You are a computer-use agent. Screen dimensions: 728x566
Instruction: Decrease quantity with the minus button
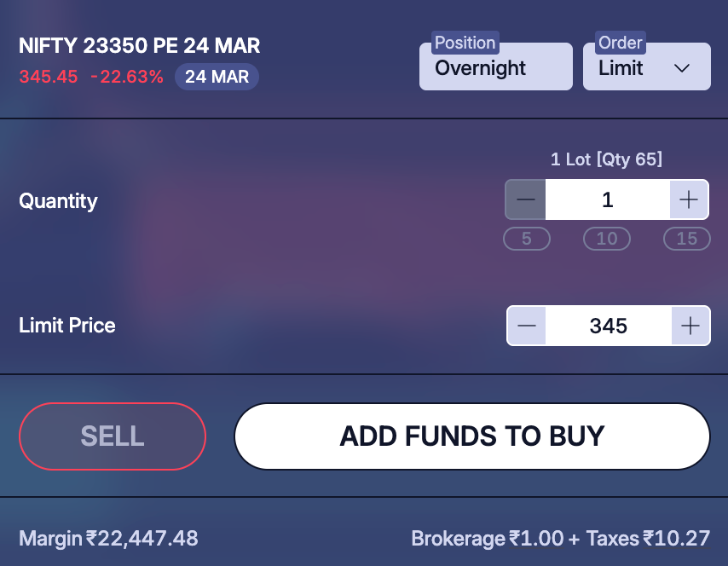tap(526, 200)
